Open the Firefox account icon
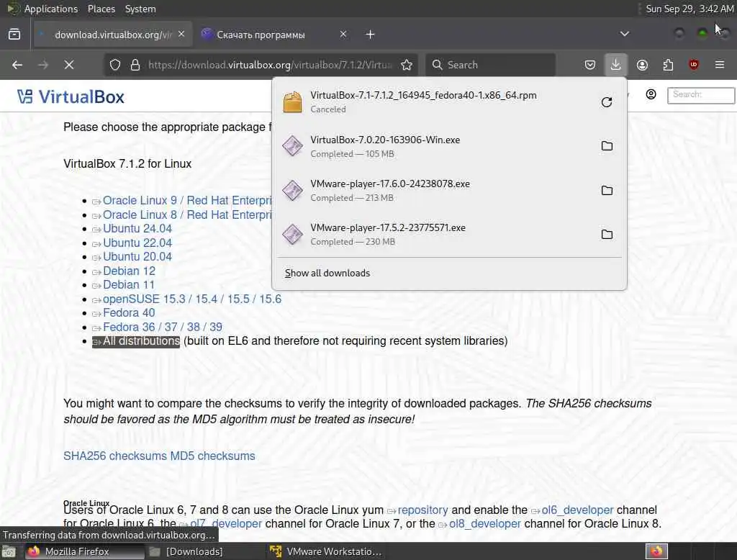The width and height of the screenshot is (737, 560). click(642, 65)
